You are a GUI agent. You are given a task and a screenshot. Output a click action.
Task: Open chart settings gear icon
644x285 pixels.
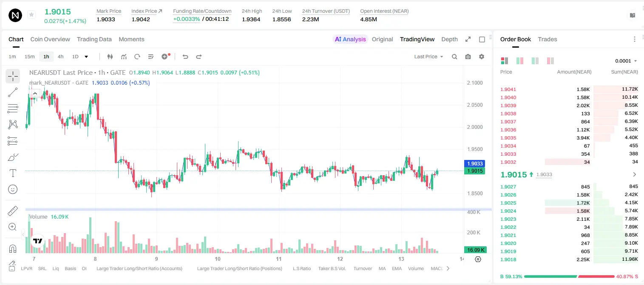[482, 57]
